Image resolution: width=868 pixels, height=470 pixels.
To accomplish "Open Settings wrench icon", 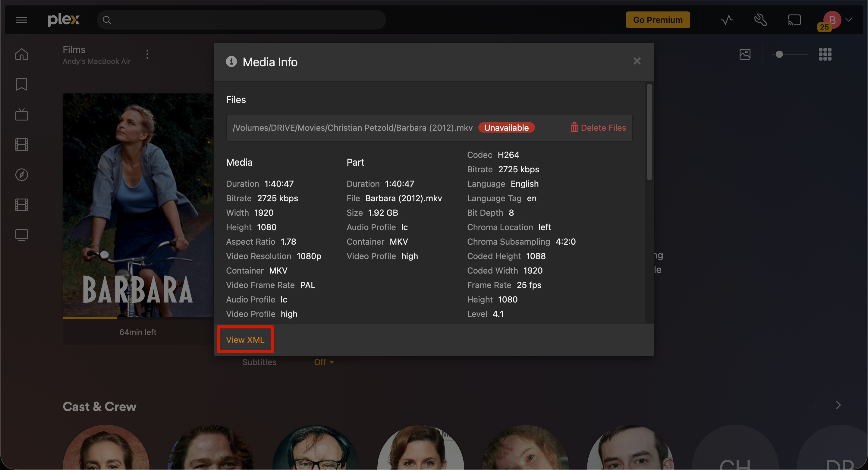I will [760, 20].
